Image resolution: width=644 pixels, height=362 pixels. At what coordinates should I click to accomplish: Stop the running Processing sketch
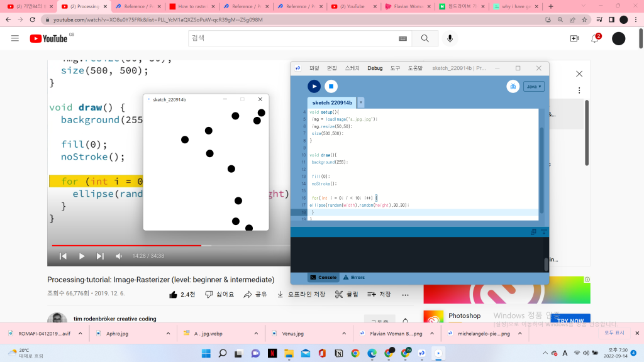[x=331, y=86]
